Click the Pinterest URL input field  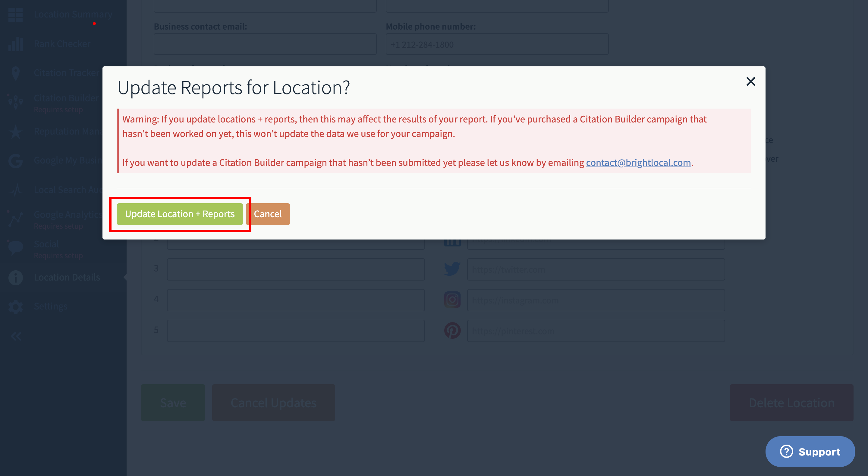[596, 331]
